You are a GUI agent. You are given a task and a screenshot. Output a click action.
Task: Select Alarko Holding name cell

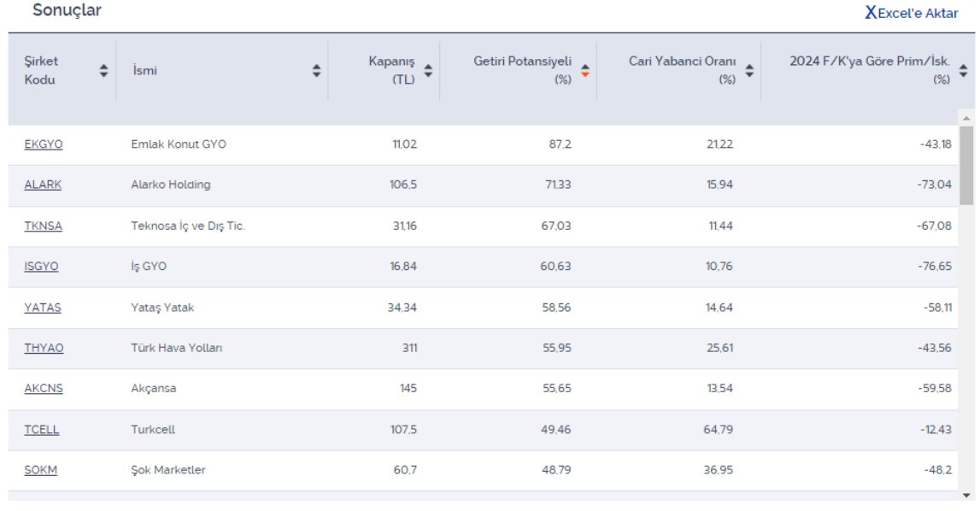point(171,185)
